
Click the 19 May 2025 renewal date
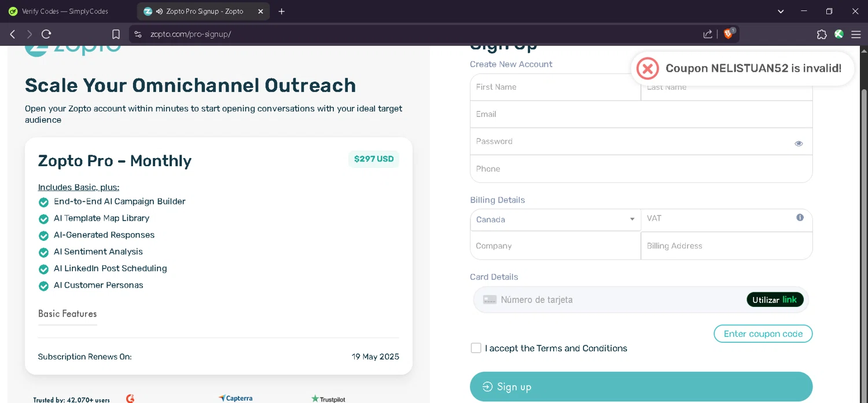pos(376,357)
